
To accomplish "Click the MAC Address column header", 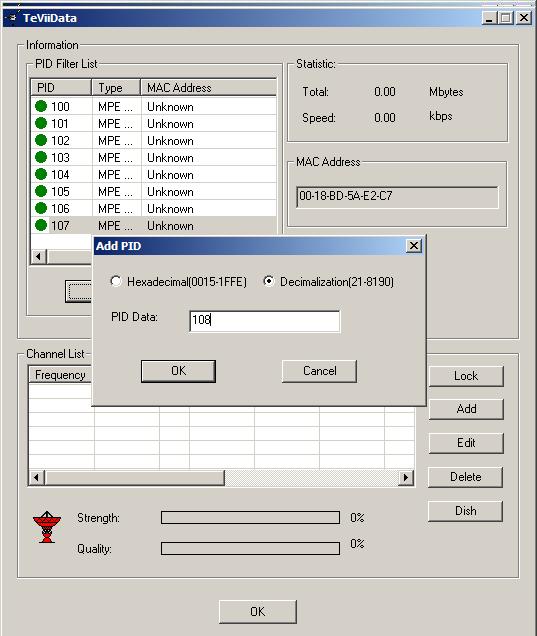I will (208, 88).
